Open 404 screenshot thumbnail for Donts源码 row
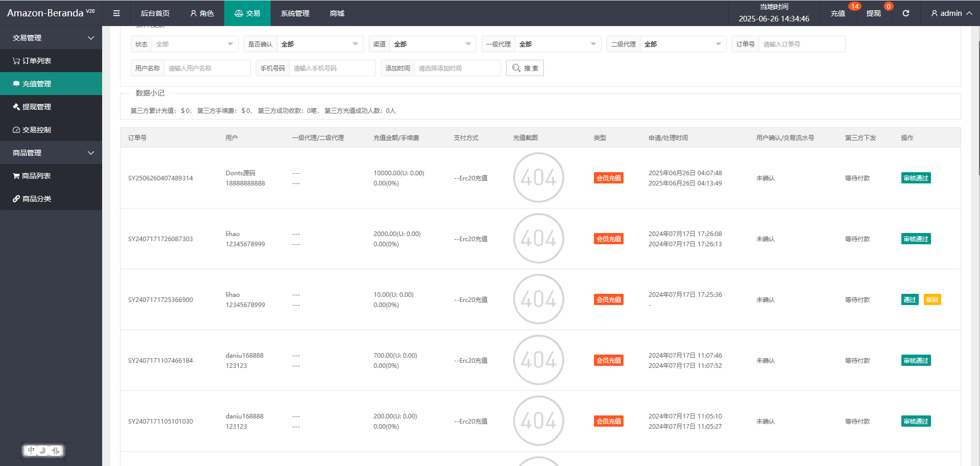This screenshot has width=980, height=466. coord(538,178)
